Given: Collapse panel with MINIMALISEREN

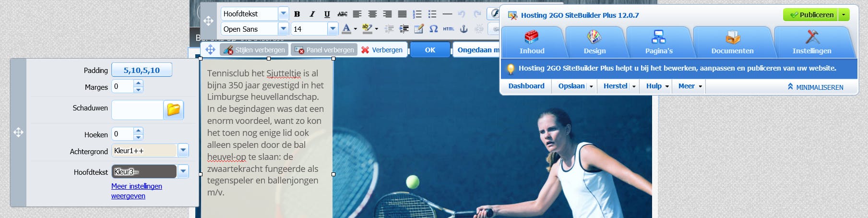Looking at the screenshot, I should coord(815,87).
